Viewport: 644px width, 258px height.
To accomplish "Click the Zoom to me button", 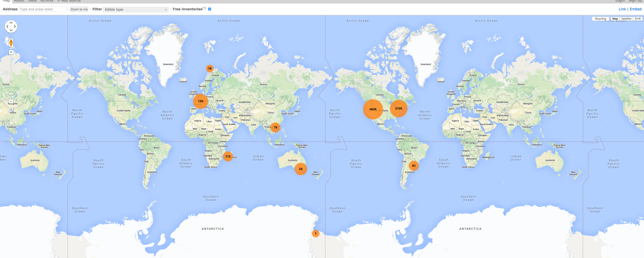I will 79,9.
